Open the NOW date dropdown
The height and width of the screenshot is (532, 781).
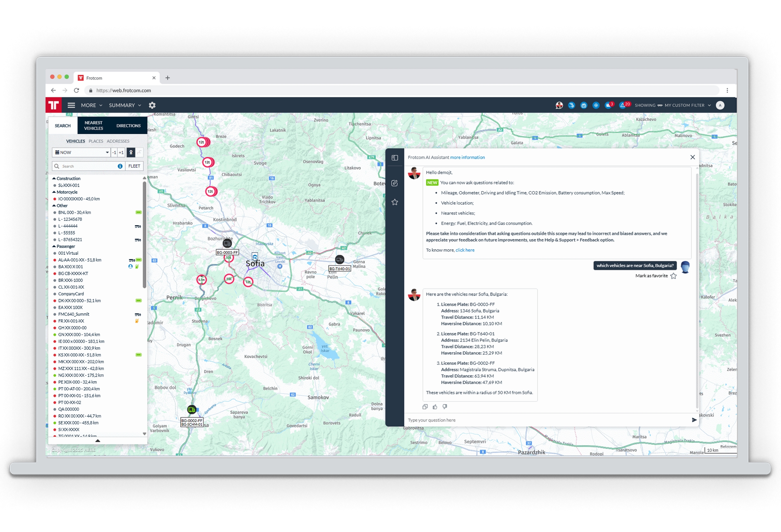tap(82, 152)
